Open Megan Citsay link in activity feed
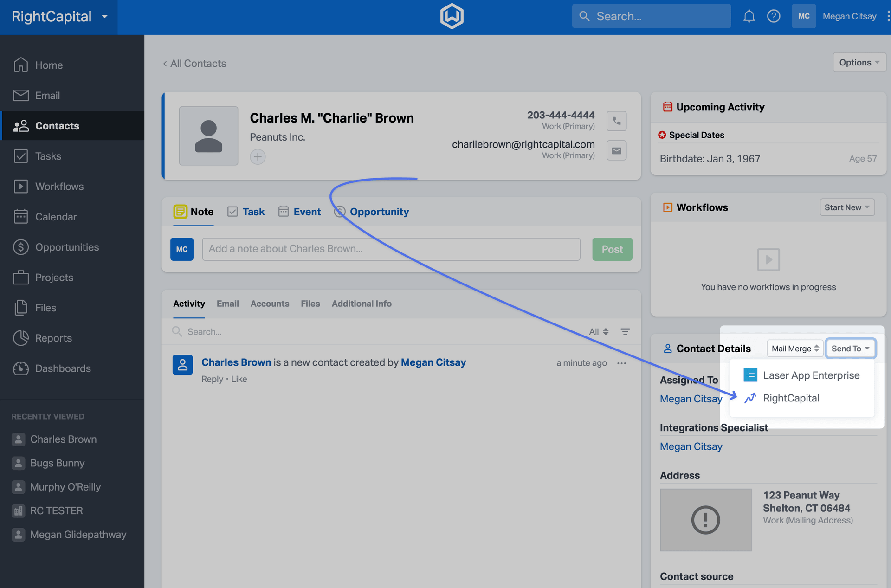 pyautogui.click(x=433, y=362)
